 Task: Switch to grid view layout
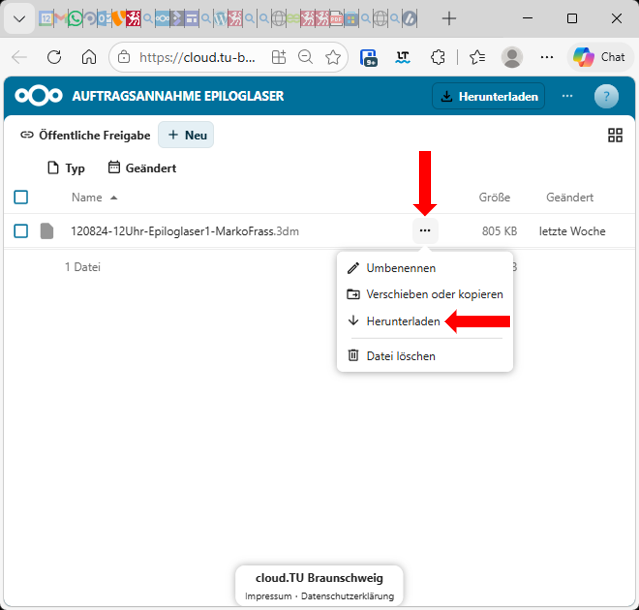(x=615, y=136)
